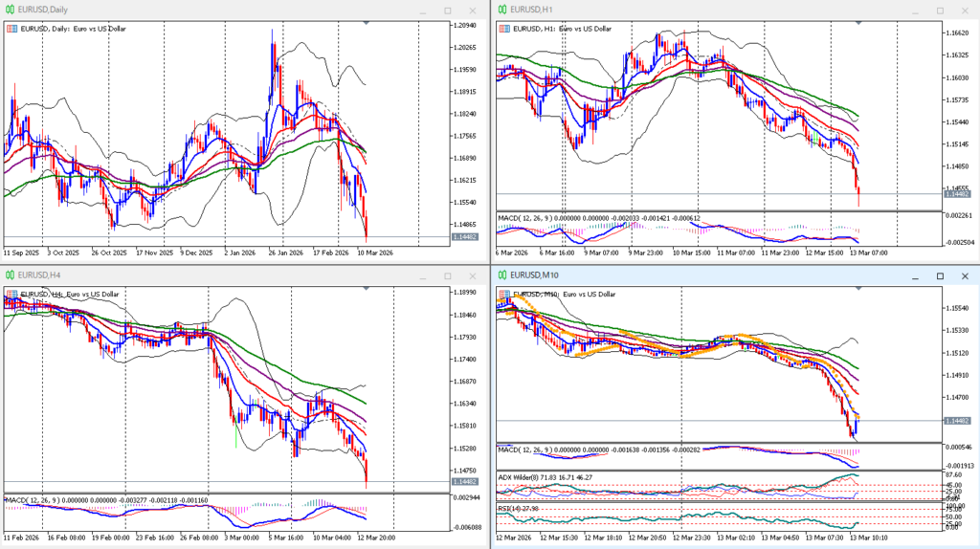Click the EURUSD,Daily window candlestick icon
Viewport: 980px width, 549px height.
[9, 10]
